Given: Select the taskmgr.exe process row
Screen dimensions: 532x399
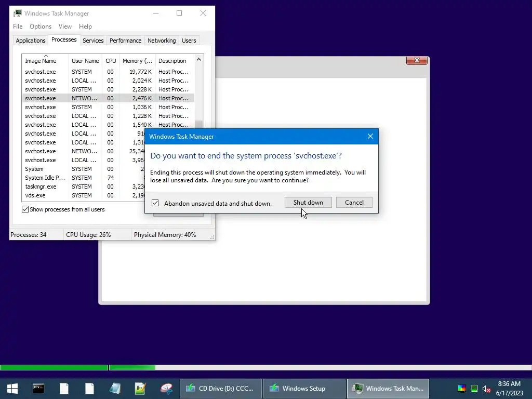Looking at the screenshot, I should click(x=83, y=187).
